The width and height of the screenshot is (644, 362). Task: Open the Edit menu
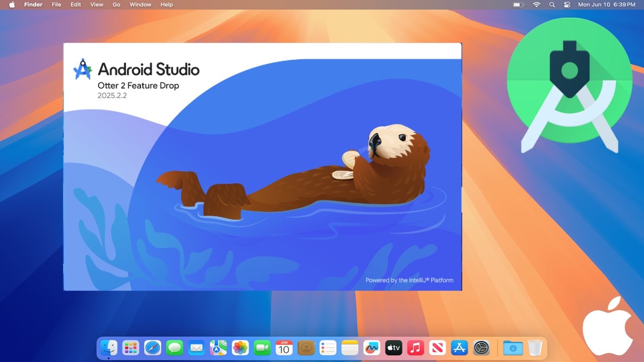pos(75,5)
